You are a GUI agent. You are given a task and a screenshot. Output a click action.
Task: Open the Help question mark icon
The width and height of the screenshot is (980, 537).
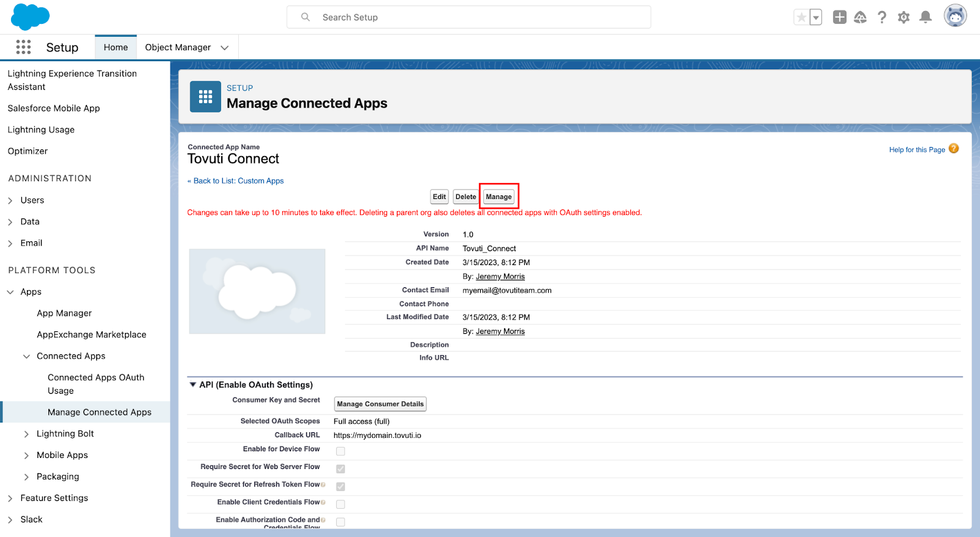pos(882,17)
